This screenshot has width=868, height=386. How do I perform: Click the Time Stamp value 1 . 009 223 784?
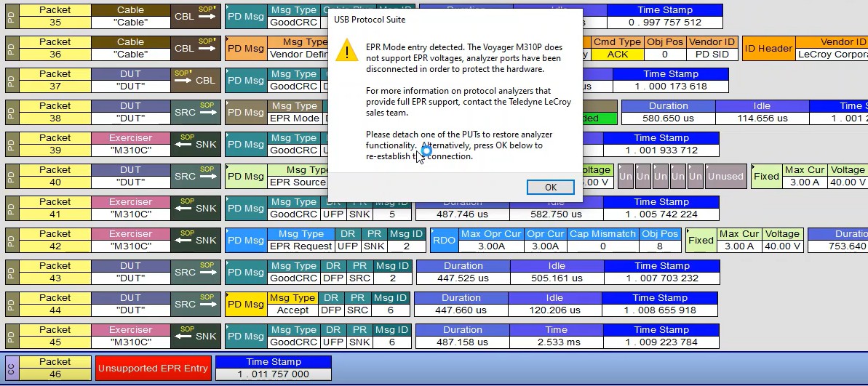click(661, 342)
